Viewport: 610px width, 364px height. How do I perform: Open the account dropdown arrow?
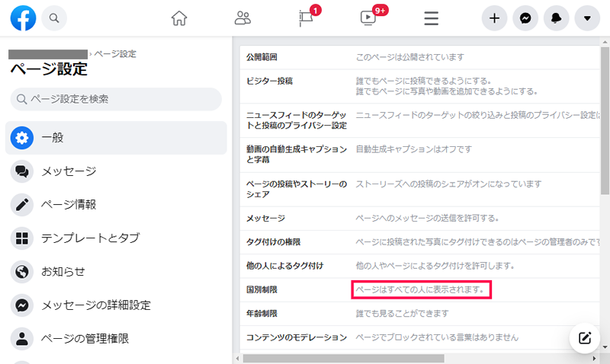click(587, 18)
